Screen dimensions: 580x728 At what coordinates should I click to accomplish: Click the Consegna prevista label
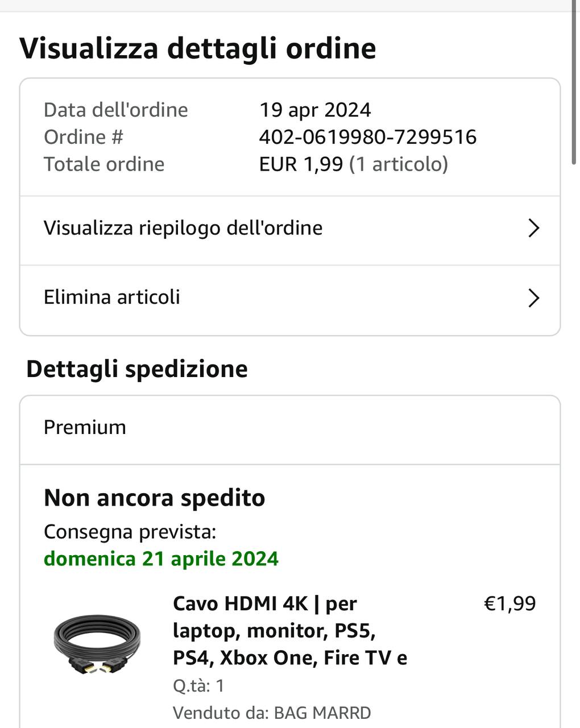[x=130, y=532]
